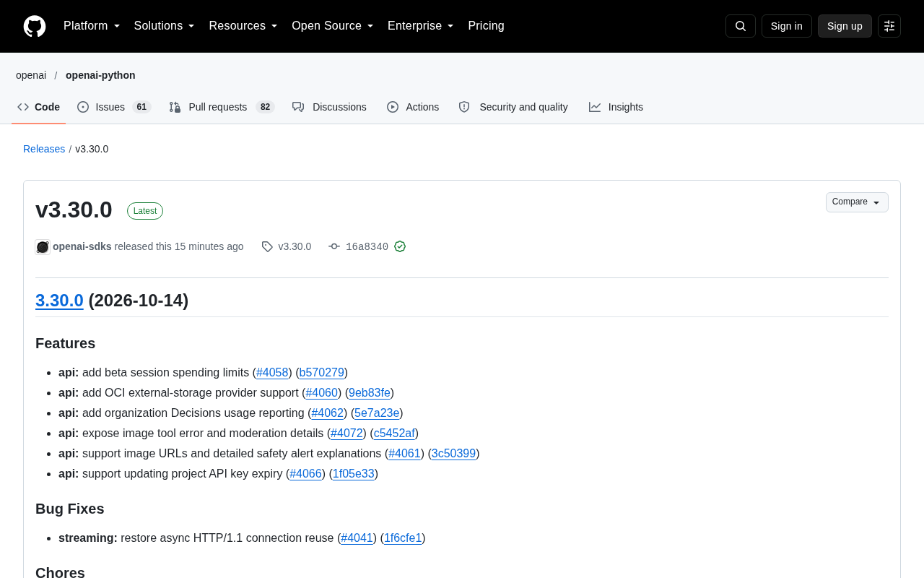This screenshot has width=924, height=578.
Task: Go to the Pricing page
Action: pyautogui.click(x=486, y=26)
